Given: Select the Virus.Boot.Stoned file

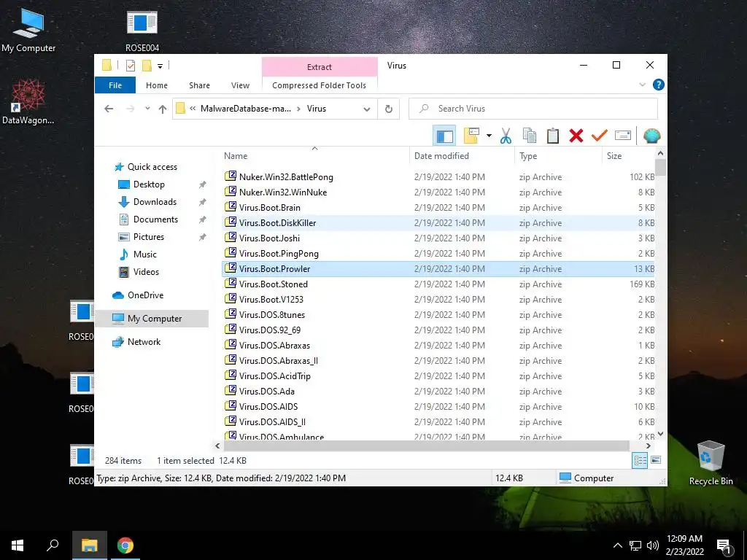Looking at the screenshot, I should click(274, 284).
